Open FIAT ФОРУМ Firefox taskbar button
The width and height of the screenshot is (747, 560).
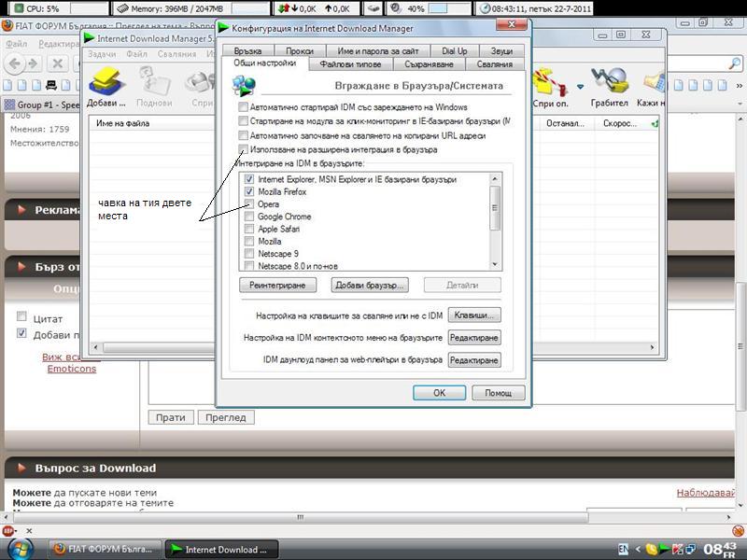(x=104, y=549)
